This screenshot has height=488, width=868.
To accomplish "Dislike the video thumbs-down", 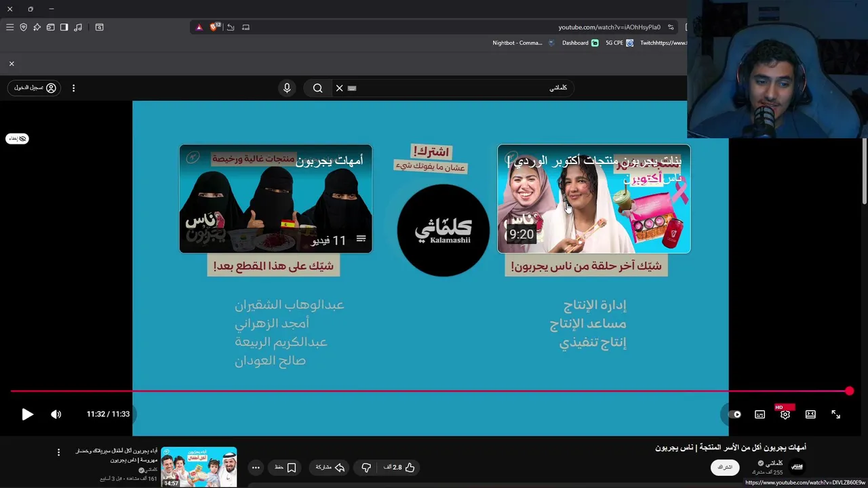I will [366, 467].
